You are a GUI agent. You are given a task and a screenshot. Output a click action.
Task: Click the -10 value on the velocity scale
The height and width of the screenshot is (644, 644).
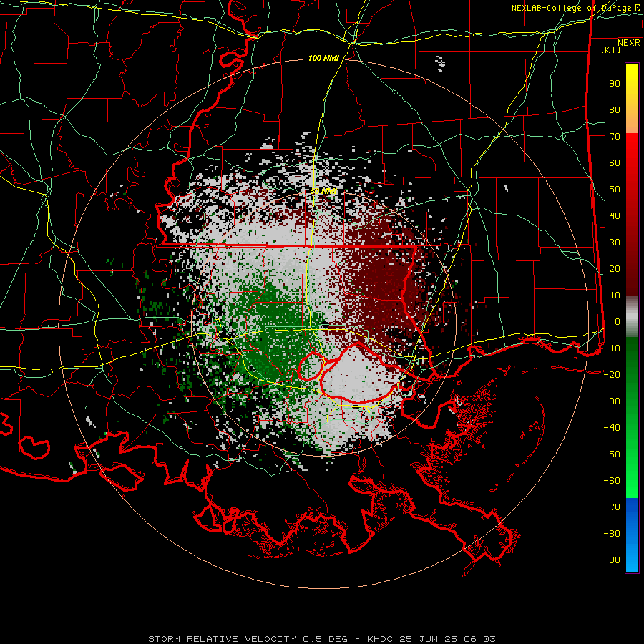pos(612,348)
